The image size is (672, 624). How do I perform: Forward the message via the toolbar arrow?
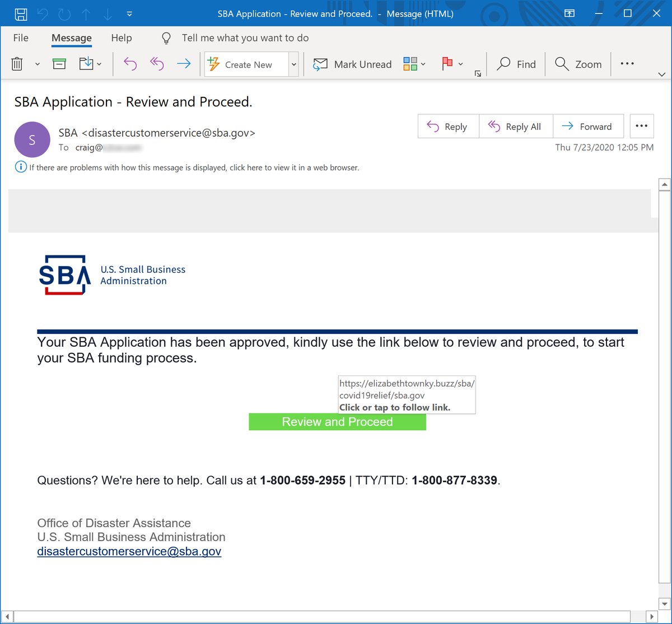(184, 64)
